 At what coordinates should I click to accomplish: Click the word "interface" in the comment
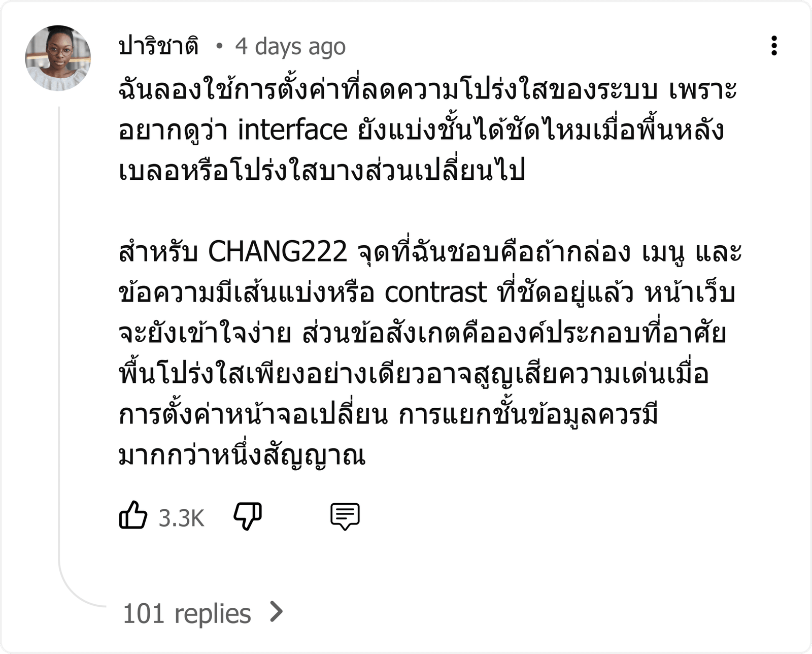pyautogui.click(x=293, y=130)
